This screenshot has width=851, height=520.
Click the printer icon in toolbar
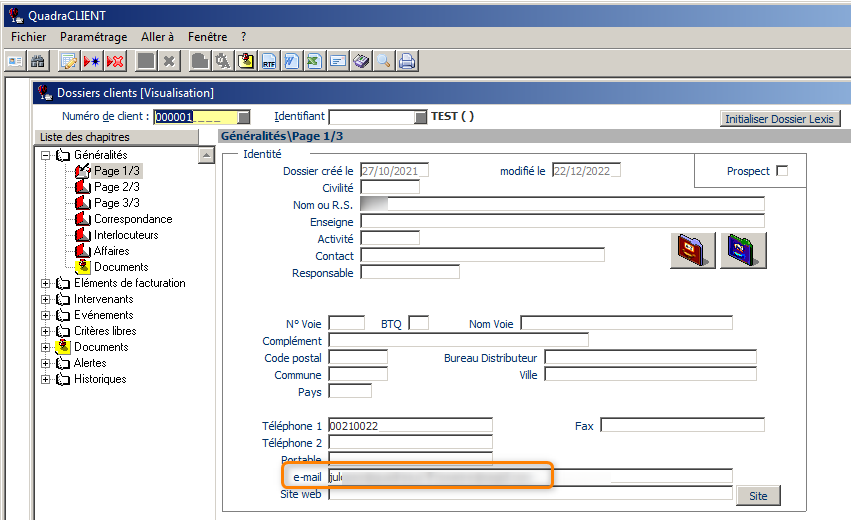click(x=407, y=61)
